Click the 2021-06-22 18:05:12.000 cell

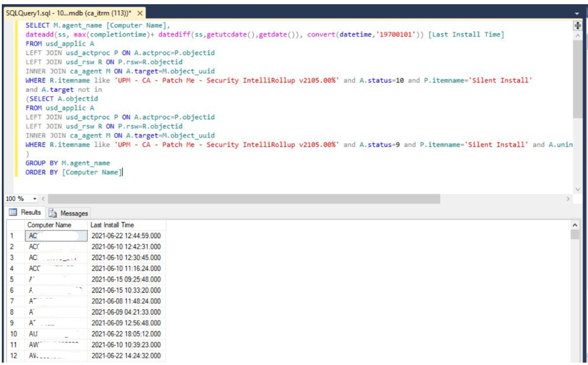126,333
